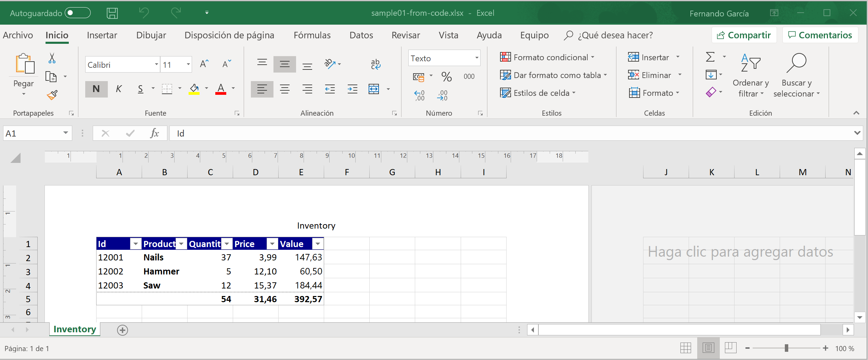Click the red font color button

[221, 89]
